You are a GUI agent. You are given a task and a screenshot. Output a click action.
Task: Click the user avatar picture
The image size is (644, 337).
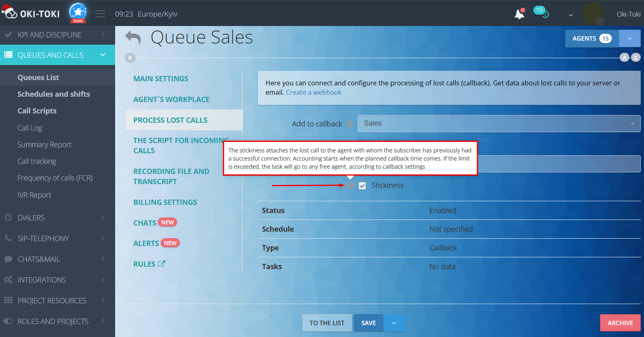click(x=593, y=13)
